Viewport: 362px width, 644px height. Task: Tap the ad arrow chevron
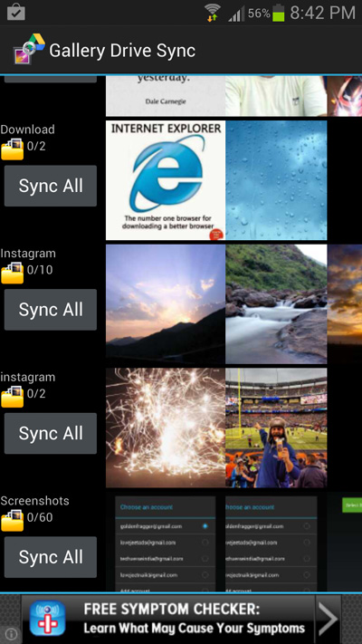coord(328,618)
